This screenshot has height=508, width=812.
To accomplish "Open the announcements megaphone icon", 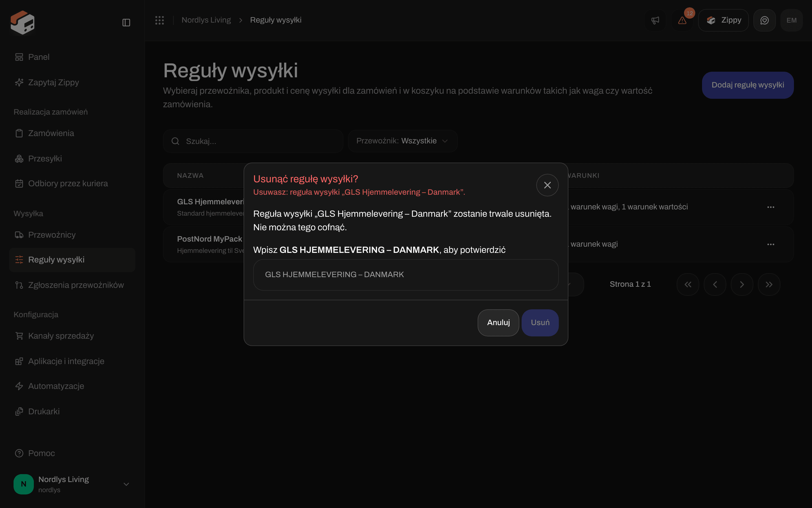I will click(x=655, y=20).
